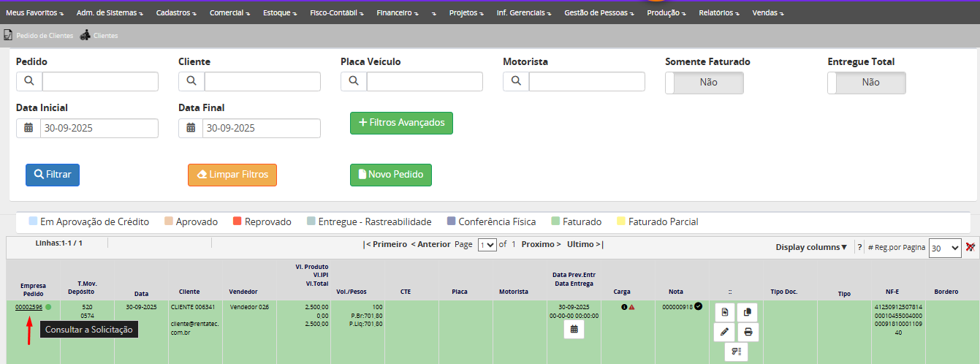Click the green Novo Pedido button
Image resolution: width=980 pixels, height=364 pixels.
(x=391, y=175)
